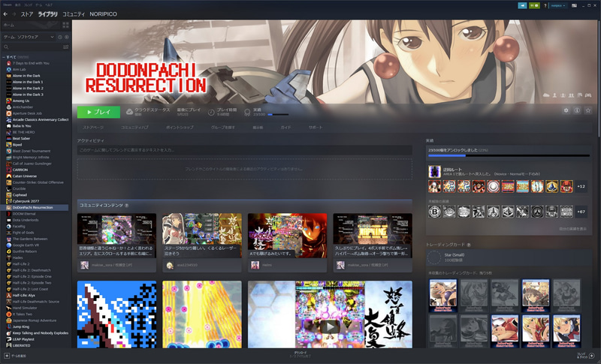Screen dimensions: 601x364
Task: Click the first unlocked achievement icon
Action: [434, 186]
